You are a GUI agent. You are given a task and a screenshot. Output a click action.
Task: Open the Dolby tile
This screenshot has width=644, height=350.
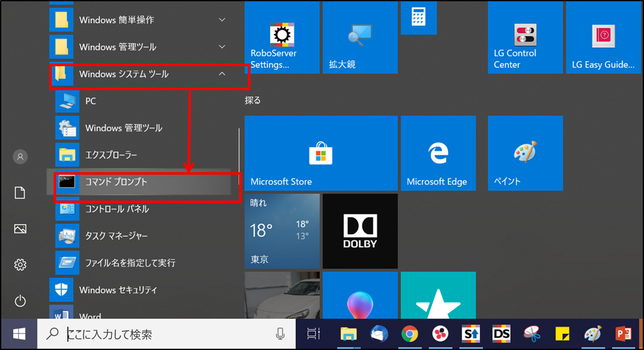pos(360,231)
